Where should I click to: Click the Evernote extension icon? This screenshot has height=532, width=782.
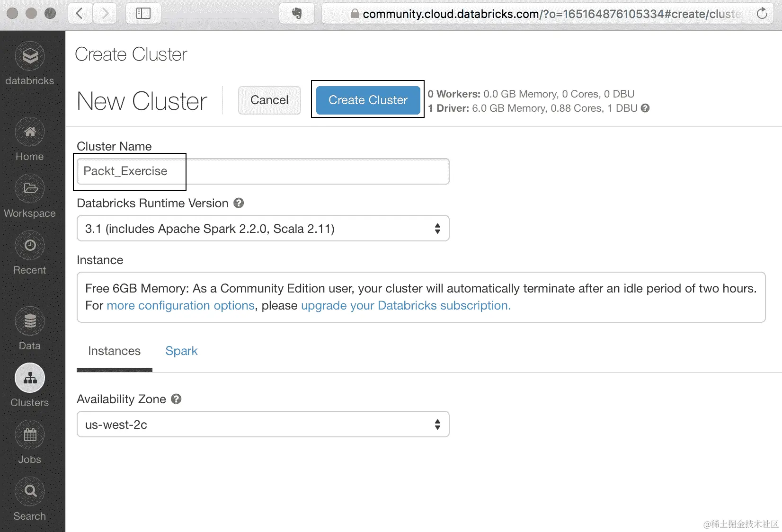tap(297, 13)
